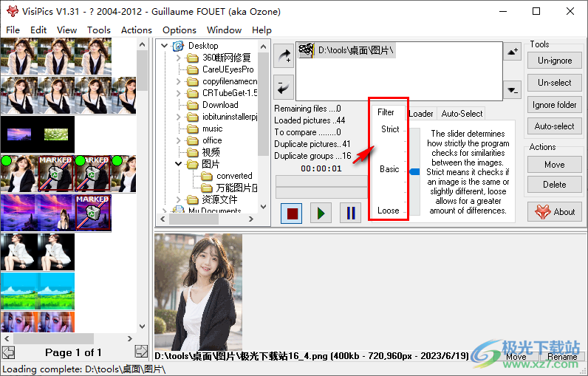Click the 360断网修复 folder icon
Viewport: 588px width, 376px height.
(192, 58)
